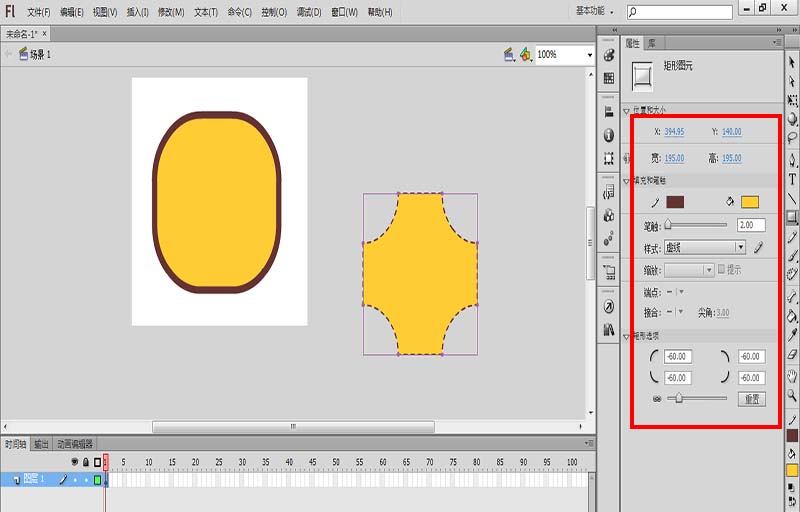Image resolution: width=800 pixels, height=512 pixels.
Task: Pick the brown stroke color swatch in properties
Action: click(x=675, y=202)
